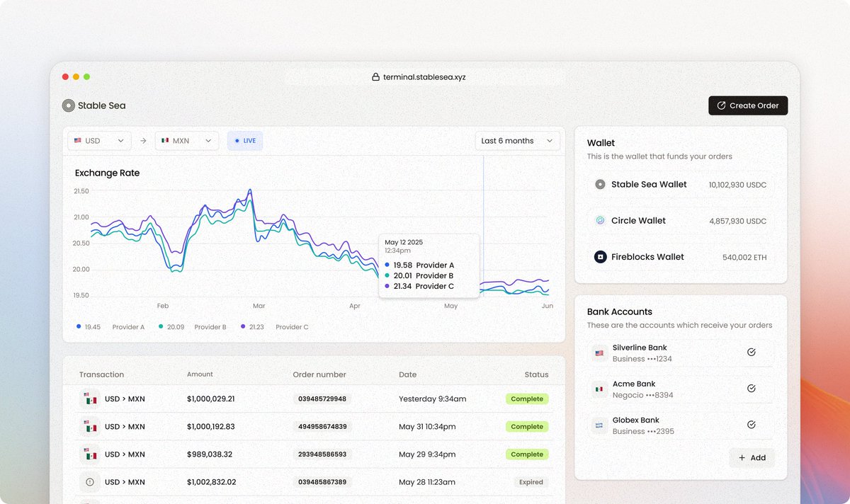Click order number 293948586593
Screen dimensions: 850x504
tap(322, 454)
